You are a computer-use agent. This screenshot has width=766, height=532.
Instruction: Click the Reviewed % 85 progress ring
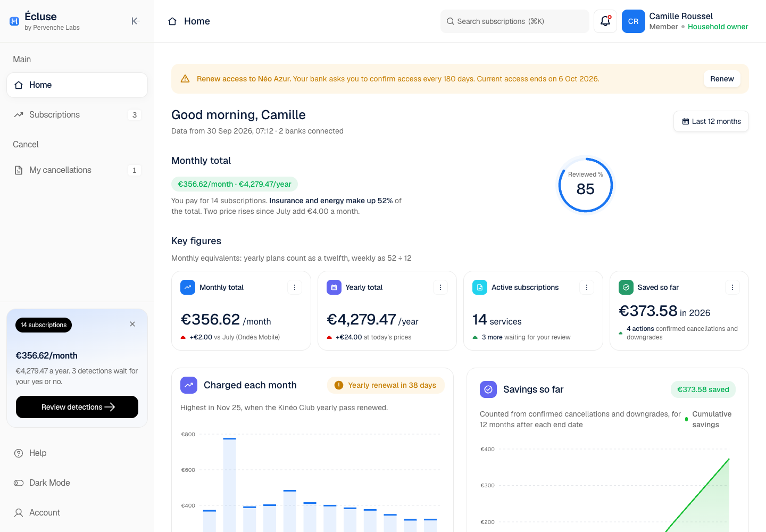585,185
